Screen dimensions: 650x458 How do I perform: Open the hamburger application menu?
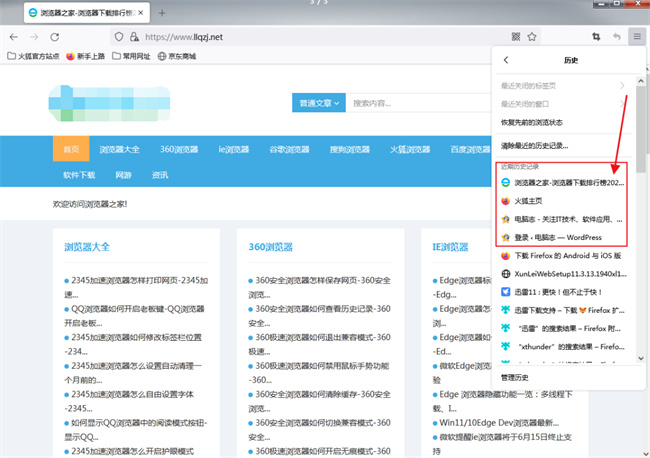tap(637, 37)
